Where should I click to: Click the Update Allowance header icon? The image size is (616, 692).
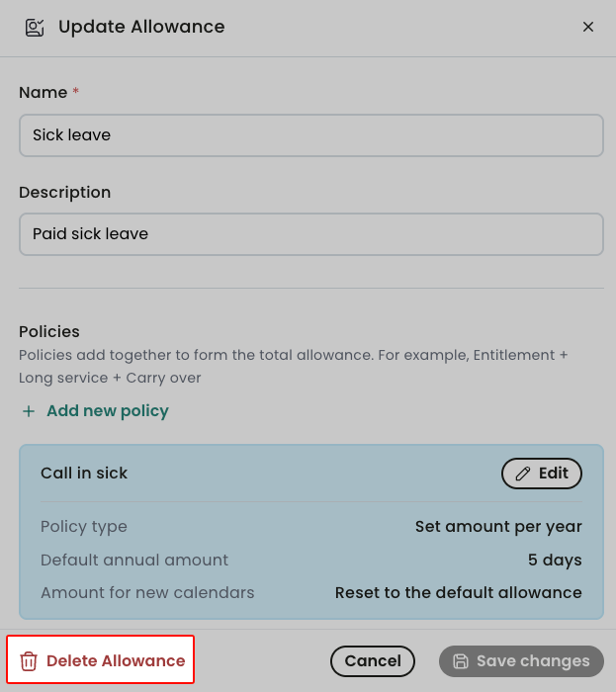pos(35,27)
